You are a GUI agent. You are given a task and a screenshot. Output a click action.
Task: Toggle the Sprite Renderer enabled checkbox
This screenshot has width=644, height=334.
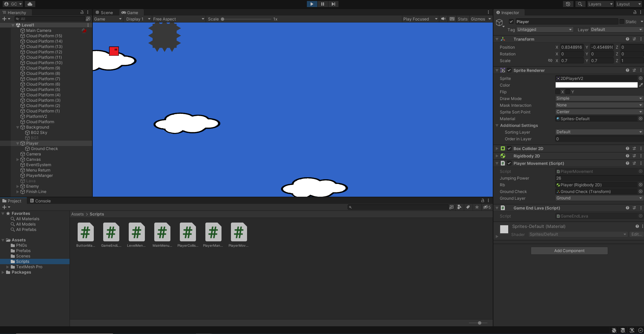pos(509,70)
